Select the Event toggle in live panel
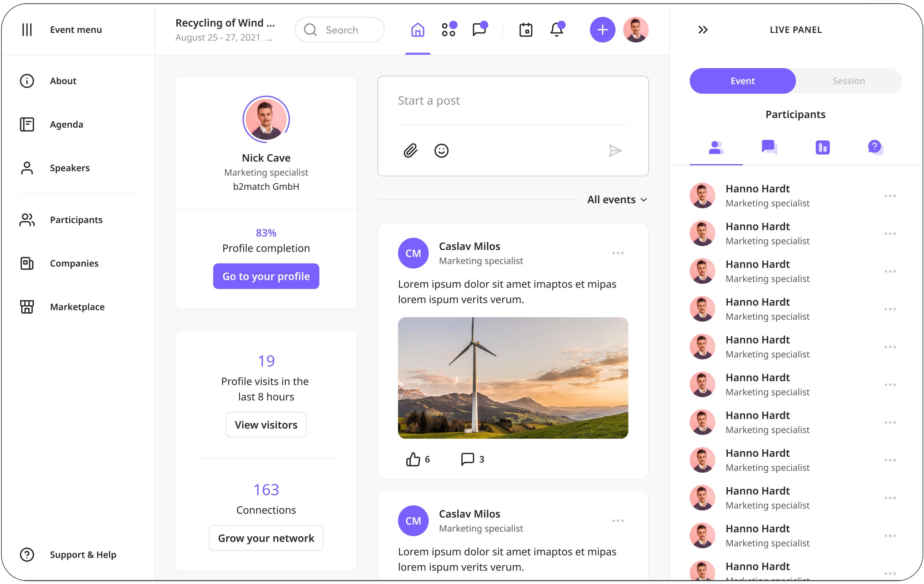 coord(743,81)
